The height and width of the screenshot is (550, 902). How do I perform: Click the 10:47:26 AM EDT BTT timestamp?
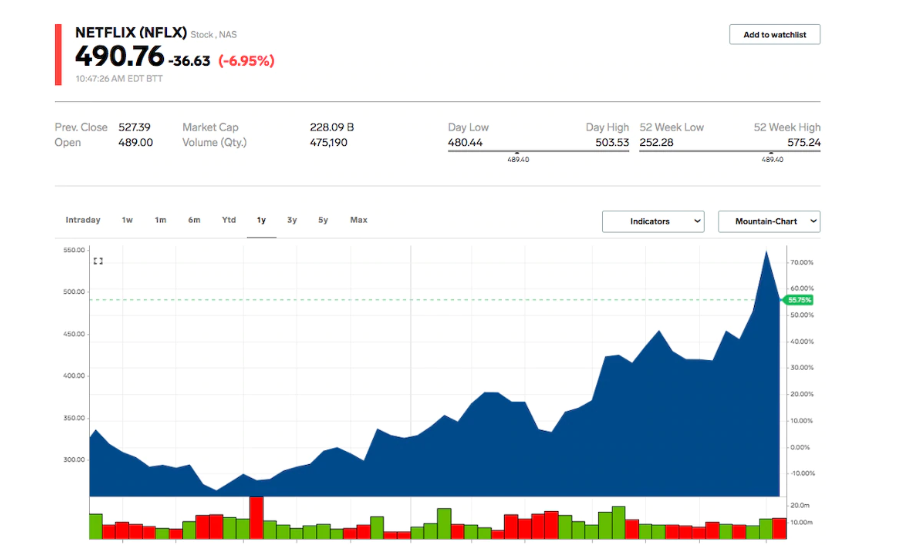[119, 79]
